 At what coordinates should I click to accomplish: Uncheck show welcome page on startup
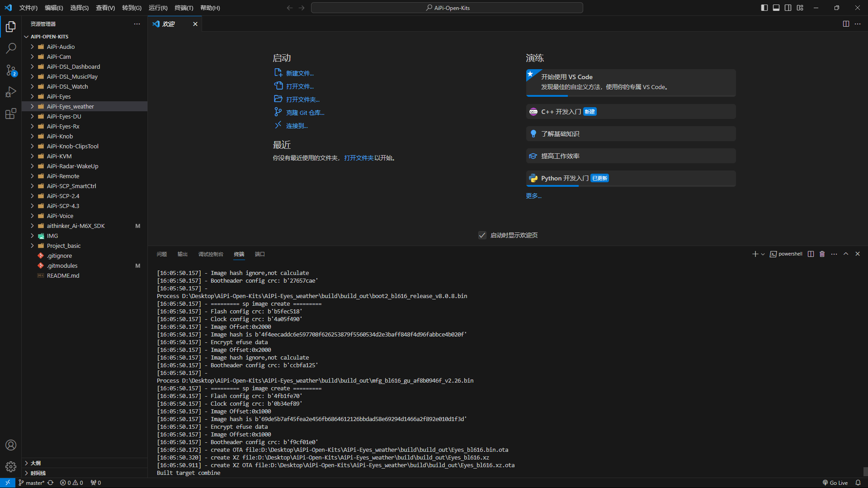[482, 235]
